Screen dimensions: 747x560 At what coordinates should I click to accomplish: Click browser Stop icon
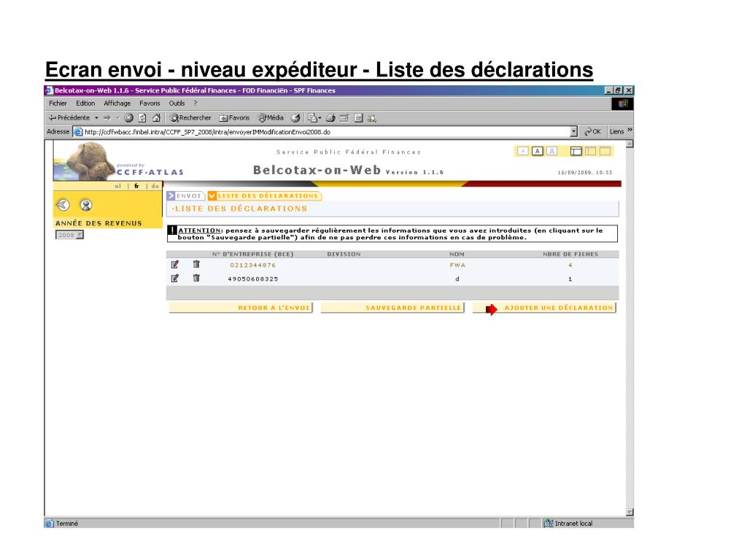click(x=128, y=117)
